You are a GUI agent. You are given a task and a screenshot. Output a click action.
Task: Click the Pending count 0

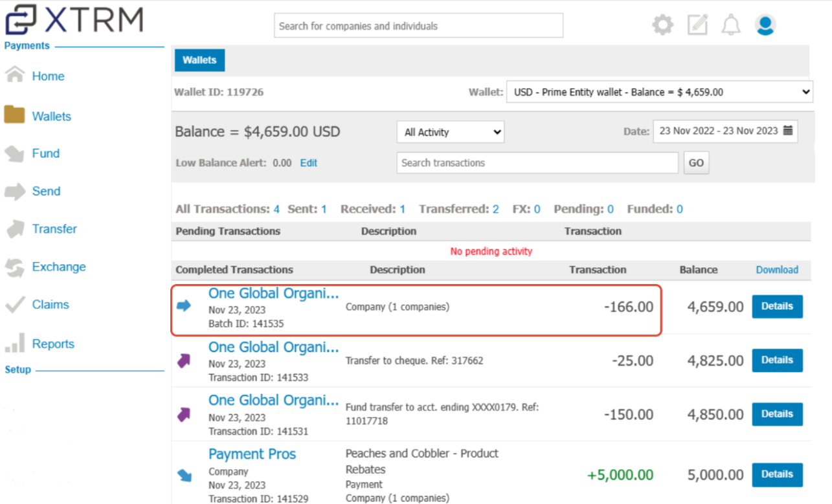611,209
